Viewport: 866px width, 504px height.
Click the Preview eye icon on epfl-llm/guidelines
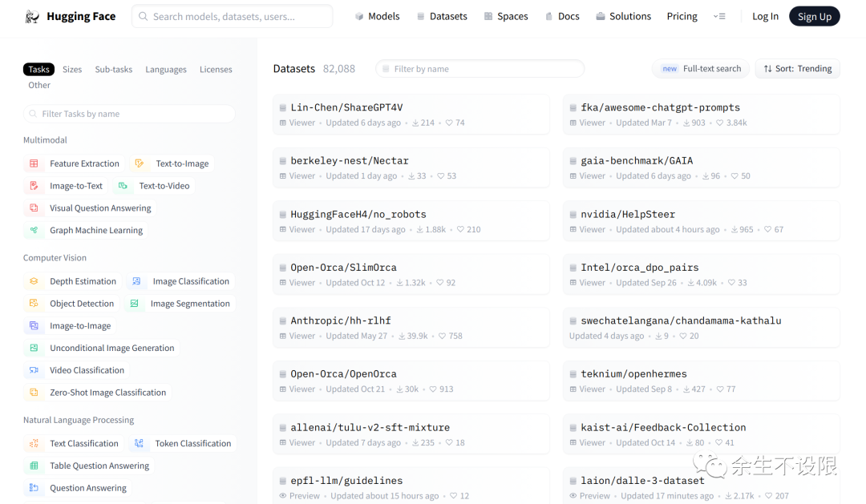click(283, 496)
